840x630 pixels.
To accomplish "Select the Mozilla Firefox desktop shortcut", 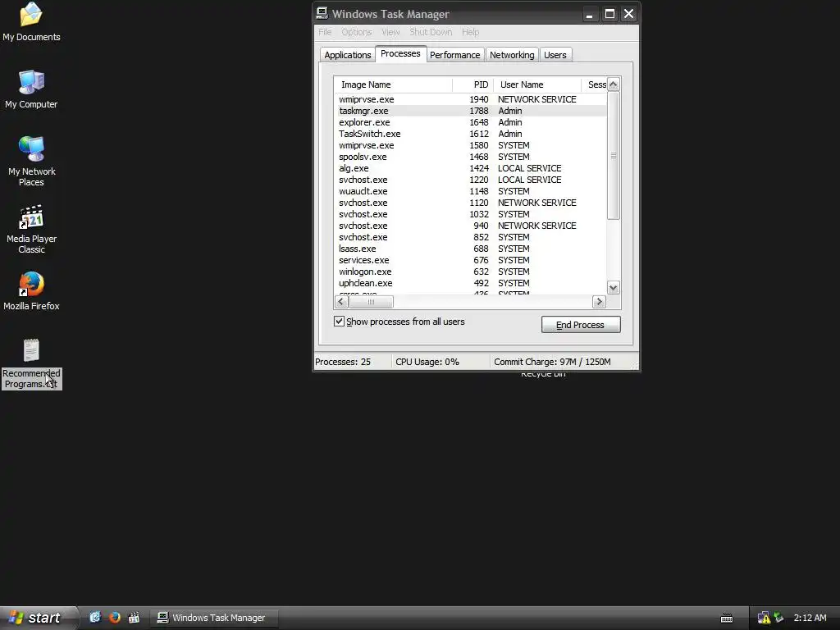I will pos(31,291).
